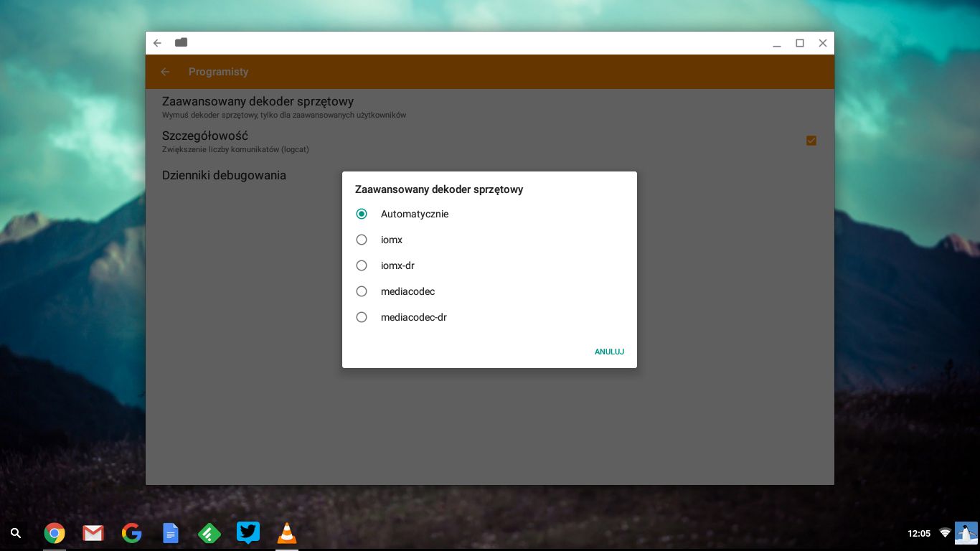Click the ANULUJ button in the dialog
The image size is (980, 551).
pyautogui.click(x=609, y=352)
